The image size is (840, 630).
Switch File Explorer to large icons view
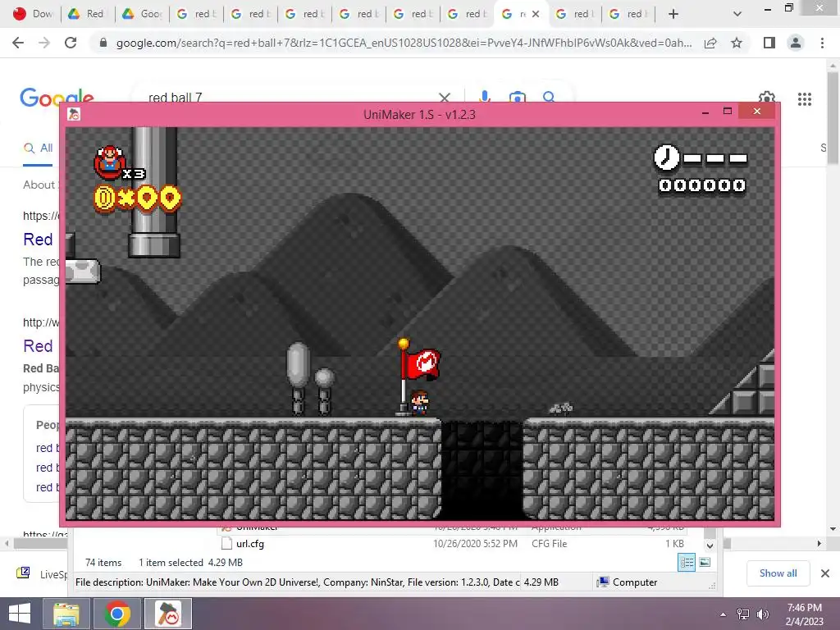[705, 563]
